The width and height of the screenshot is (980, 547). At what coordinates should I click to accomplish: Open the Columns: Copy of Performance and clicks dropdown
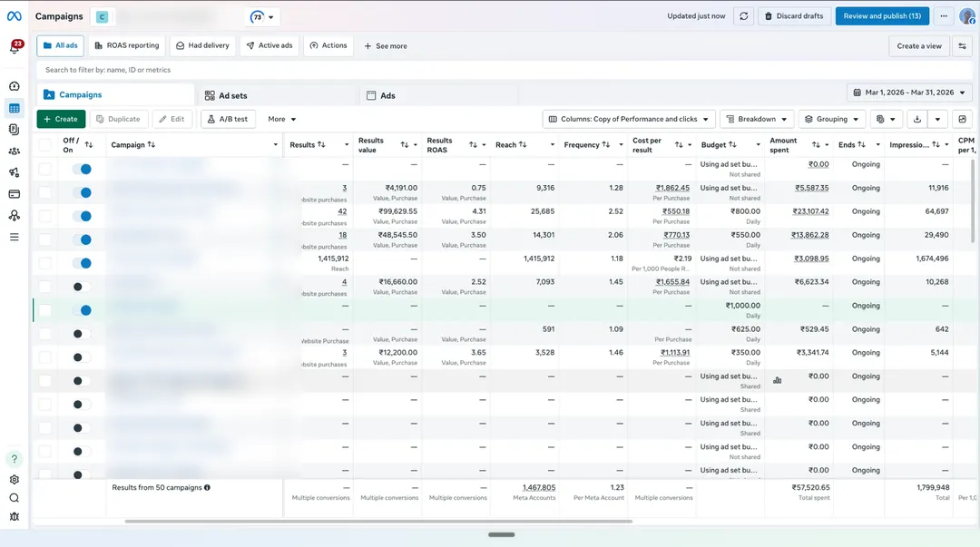click(629, 119)
